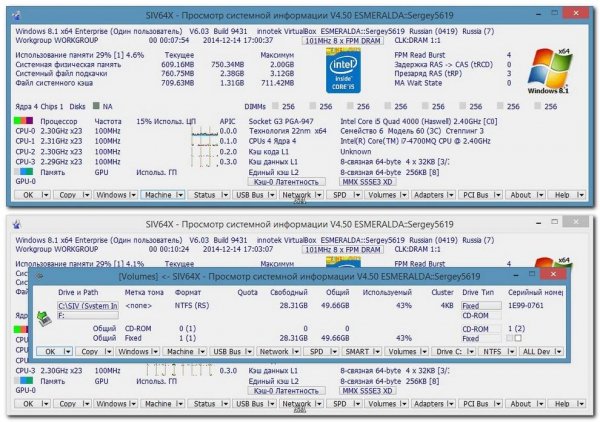Open ALL Dev dropdown arrow in Volumes window
This screenshot has height=422, width=600.
pyautogui.click(x=558, y=351)
